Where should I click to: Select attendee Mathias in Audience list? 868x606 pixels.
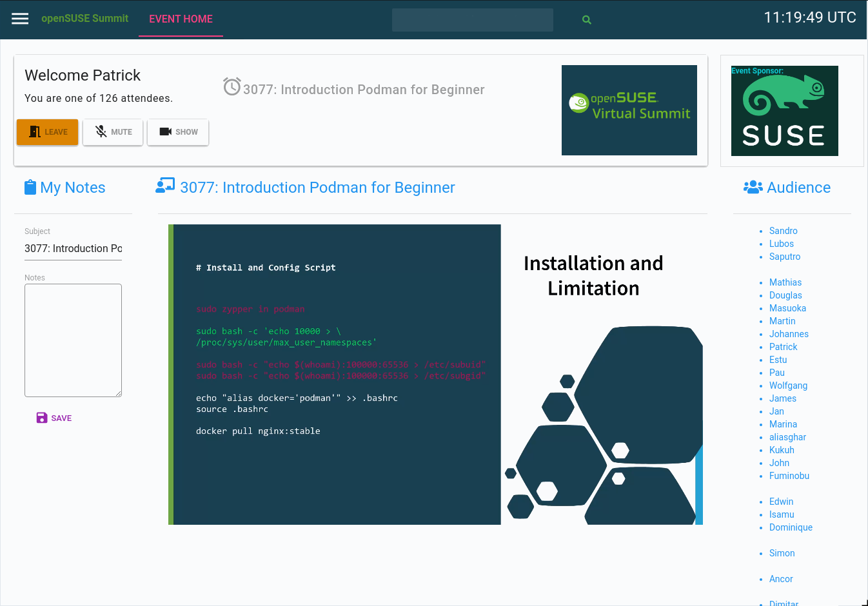pos(785,282)
